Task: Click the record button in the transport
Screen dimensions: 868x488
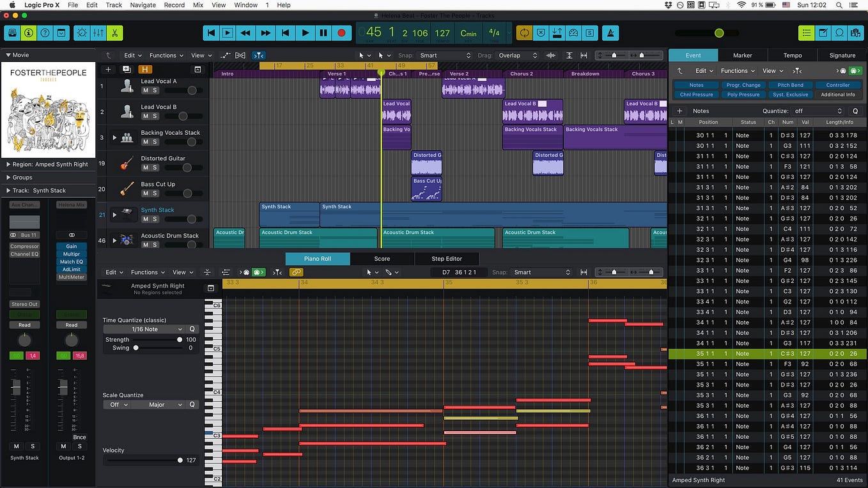Action: pyautogui.click(x=341, y=33)
